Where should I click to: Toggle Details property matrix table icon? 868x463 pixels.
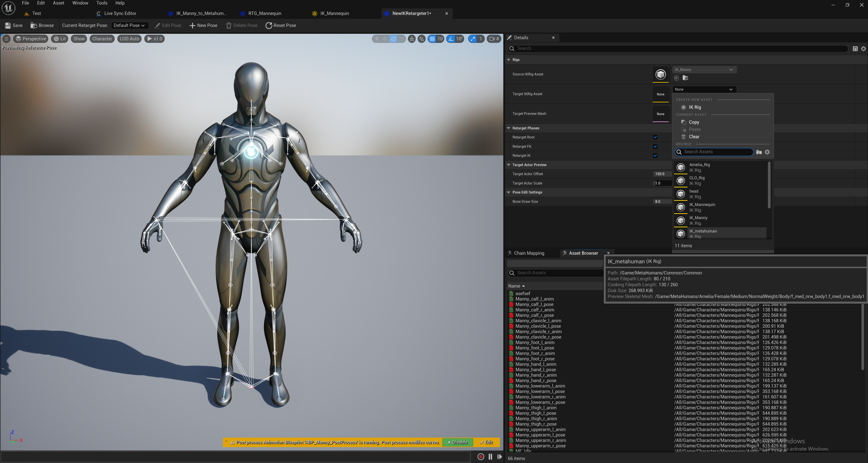[x=855, y=49]
